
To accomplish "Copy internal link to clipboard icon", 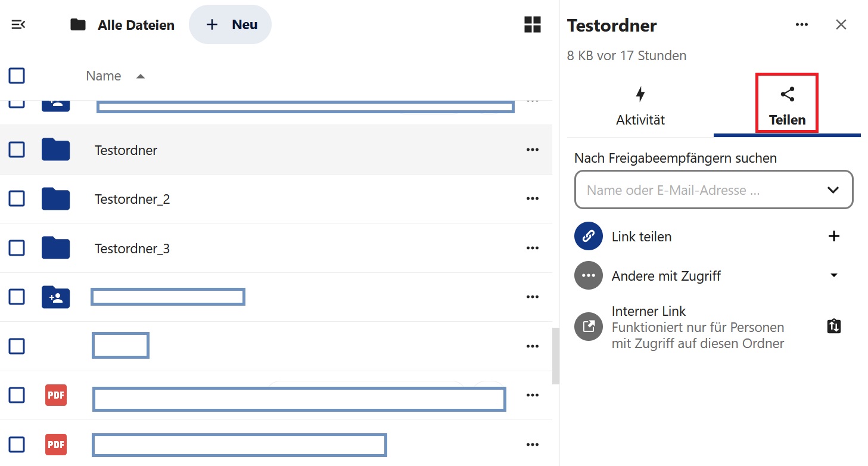I will coord(834,327).
